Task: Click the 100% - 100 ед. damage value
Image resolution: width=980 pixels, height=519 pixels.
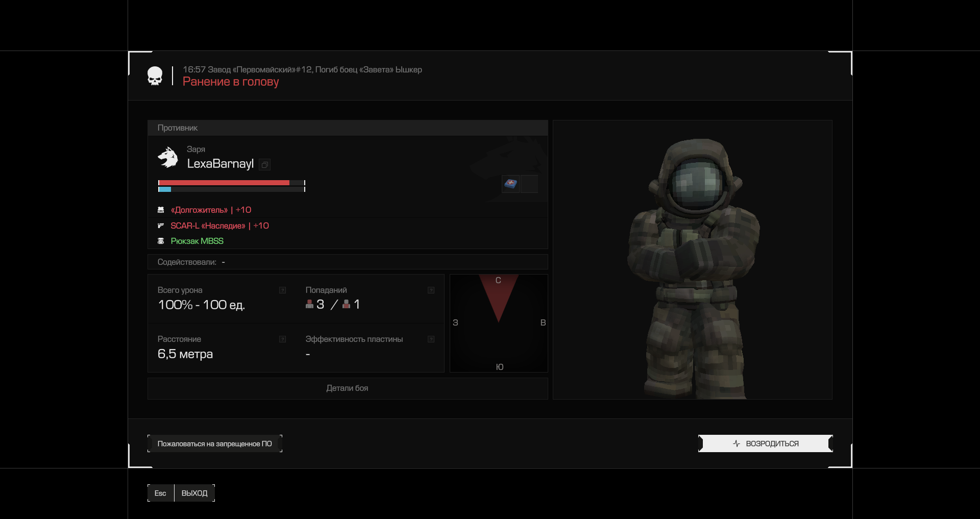Action: [201, 305]
